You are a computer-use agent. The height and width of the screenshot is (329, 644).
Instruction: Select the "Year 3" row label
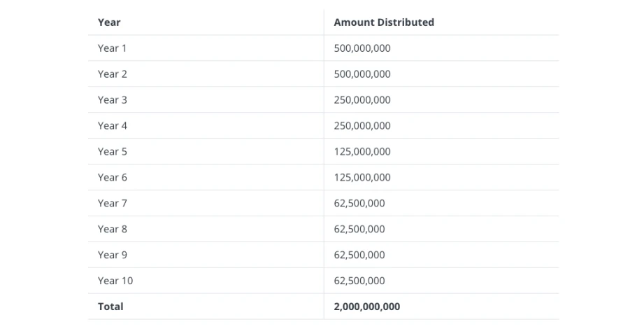click(113, 100)
